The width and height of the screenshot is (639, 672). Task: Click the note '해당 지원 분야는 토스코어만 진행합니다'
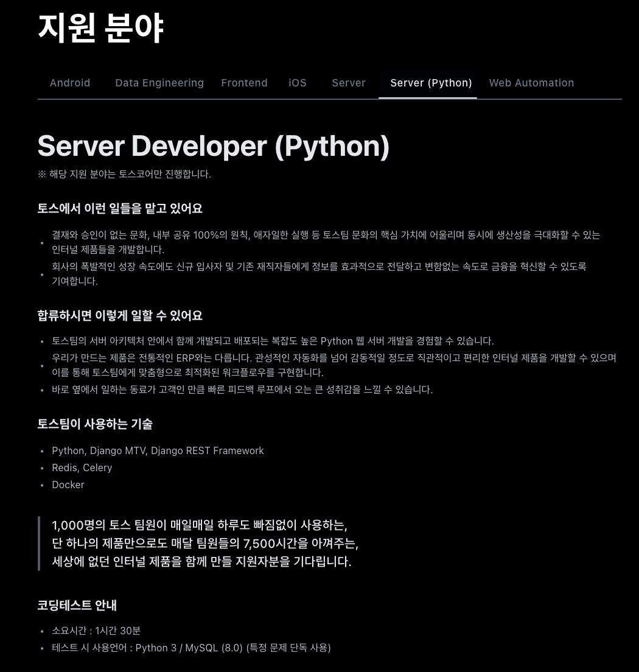point(125,174)
